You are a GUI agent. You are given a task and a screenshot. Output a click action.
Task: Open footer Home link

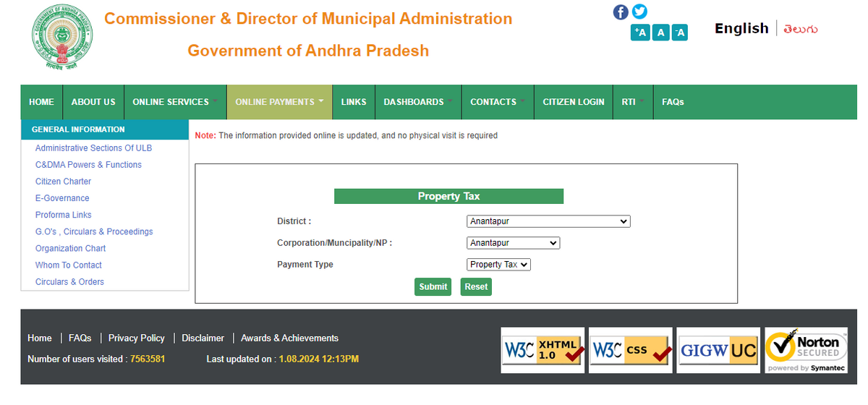click(x=40, y=338)
